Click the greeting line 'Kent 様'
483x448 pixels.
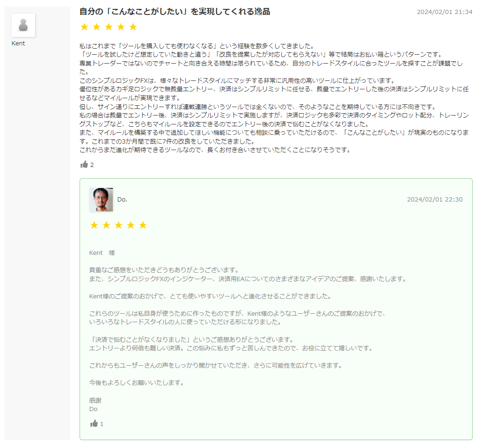[x=102, y=253]
